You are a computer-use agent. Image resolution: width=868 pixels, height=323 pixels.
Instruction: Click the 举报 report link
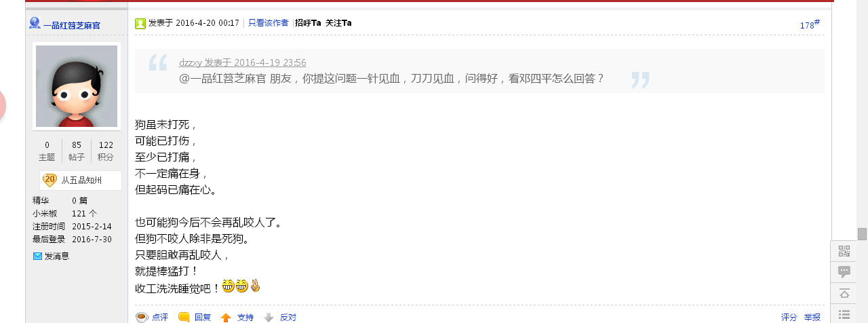[x=812, y=317]
